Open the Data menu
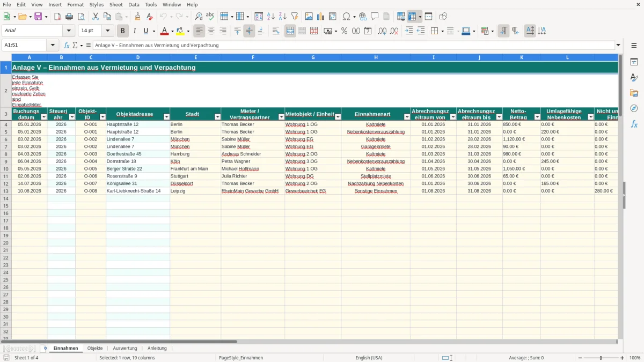The height and width of the screenshot is (362, 644). 134,4
